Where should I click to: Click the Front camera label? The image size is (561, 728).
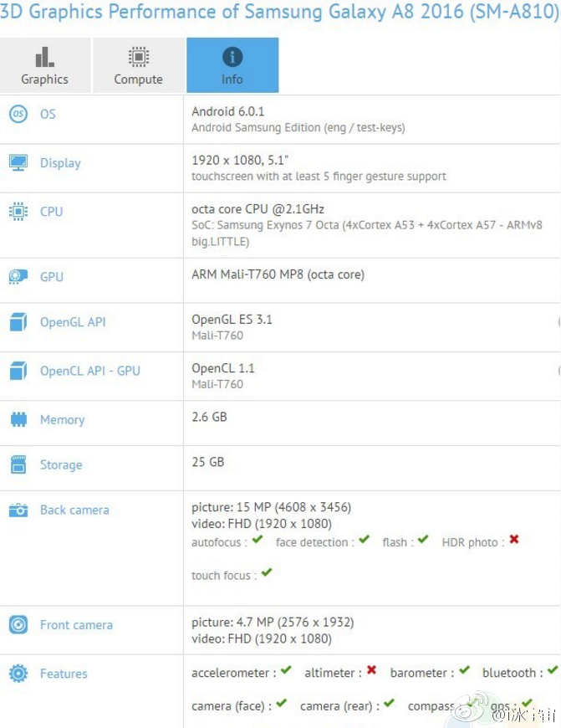(76, 625)
